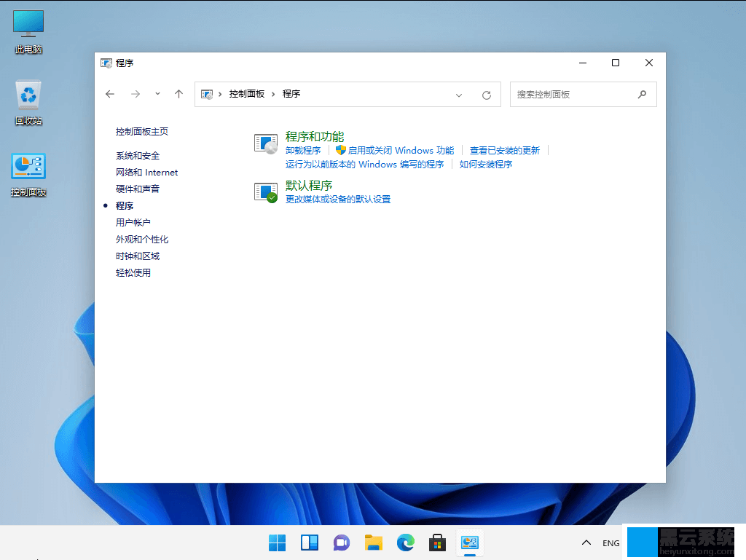
Task: Select 系统和安全 in the sidebar
Action: tap(138, 155)
